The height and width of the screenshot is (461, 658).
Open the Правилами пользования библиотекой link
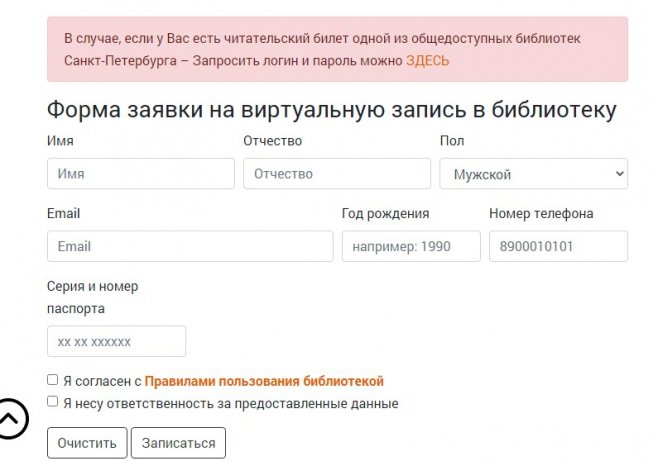tap(264, 381)
